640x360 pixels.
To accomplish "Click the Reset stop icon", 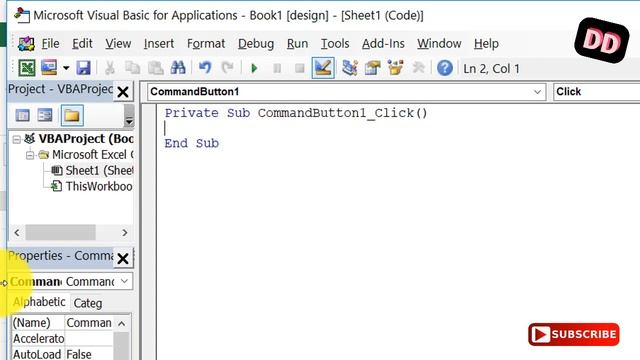I will pyautogui.click(x=300, y=68).
